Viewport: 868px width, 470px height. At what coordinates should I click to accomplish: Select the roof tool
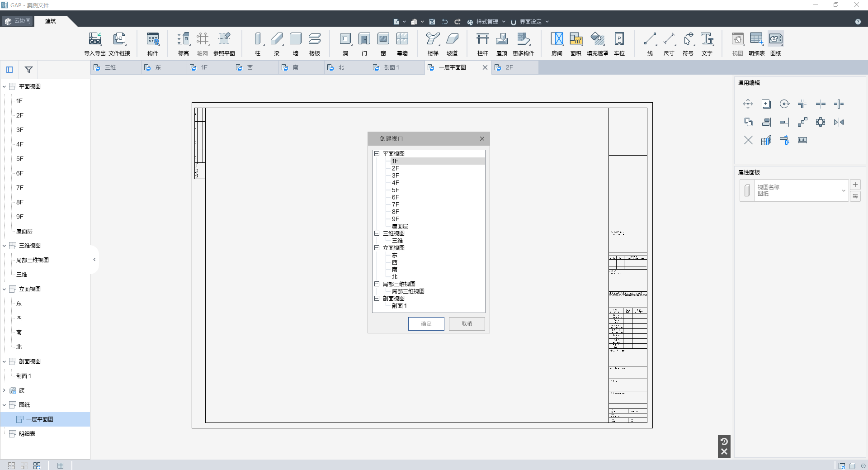point(502,44)
